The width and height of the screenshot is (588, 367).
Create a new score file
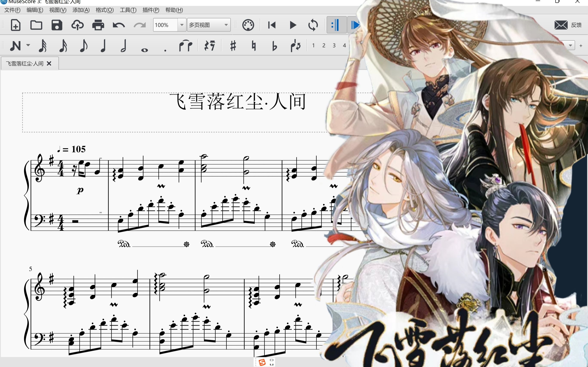(15, 25)
